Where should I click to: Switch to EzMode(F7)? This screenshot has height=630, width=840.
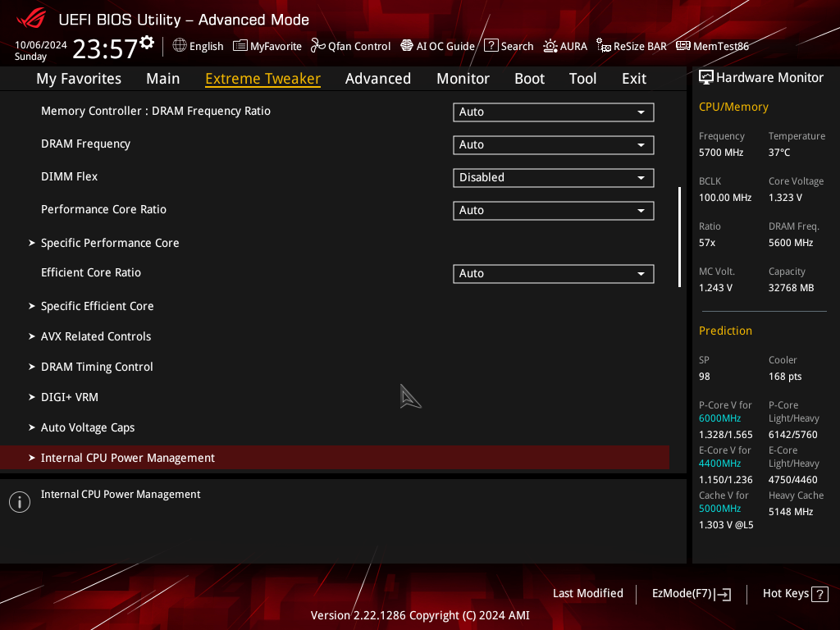click(691, 594)
